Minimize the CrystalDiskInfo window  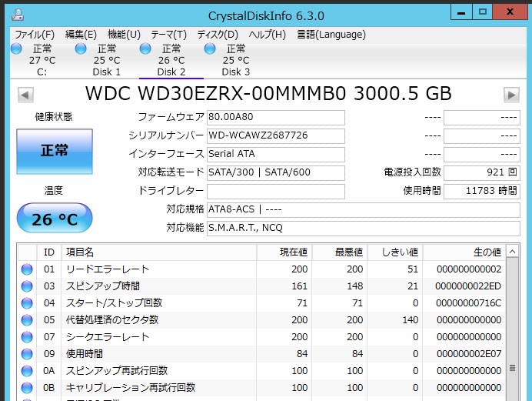coord(461,12)
